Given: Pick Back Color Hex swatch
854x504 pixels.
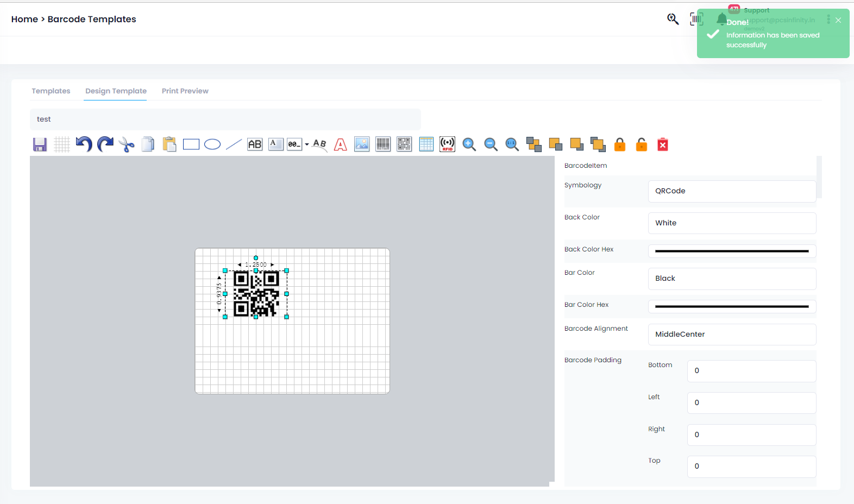Looking at the screenshot, I should 732,251.
